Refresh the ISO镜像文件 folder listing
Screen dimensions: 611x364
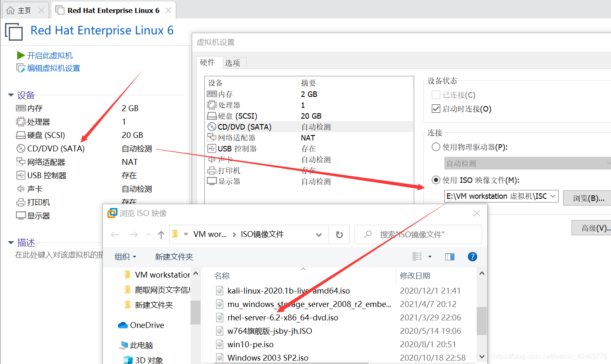coord(339,234)
